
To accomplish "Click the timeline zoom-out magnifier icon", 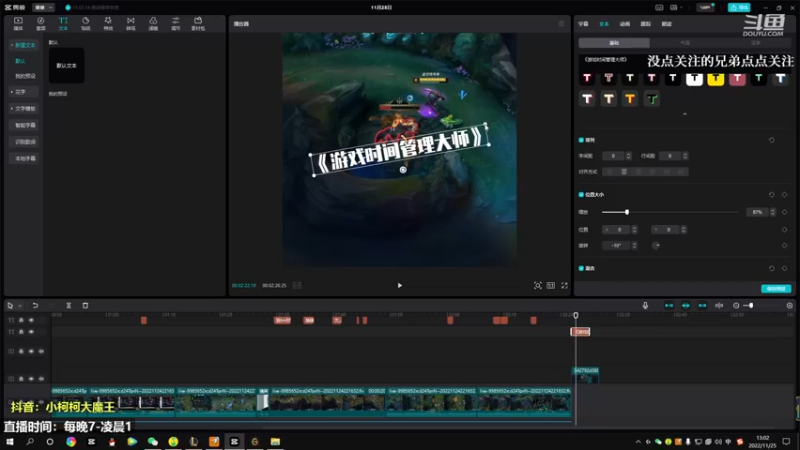I will pos(736,306).
